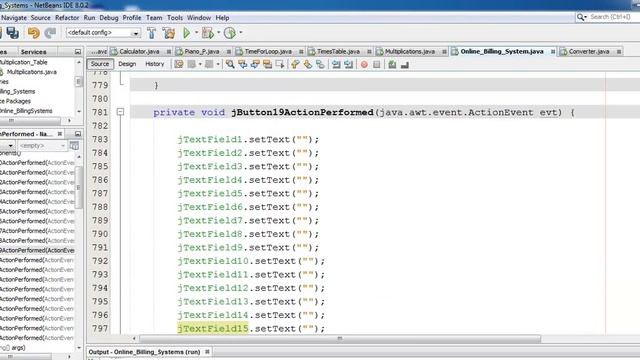
Task: Undo the last edit
Action: pos(33,33)
